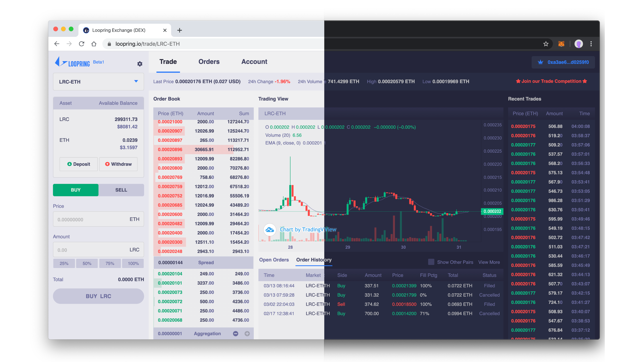644x362 pixels.
Task: Click the lock icon in address bar
Action: pyautogui.click(x=109, y=44)
